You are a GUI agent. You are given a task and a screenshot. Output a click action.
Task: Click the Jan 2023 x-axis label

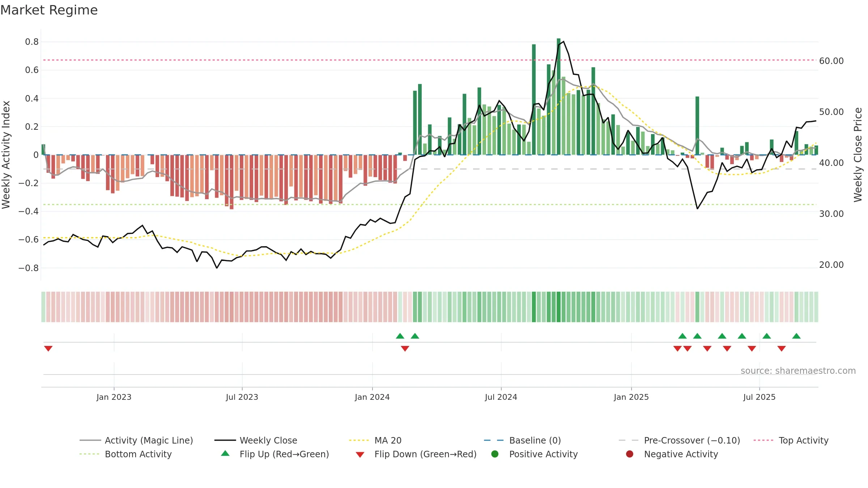114,397
